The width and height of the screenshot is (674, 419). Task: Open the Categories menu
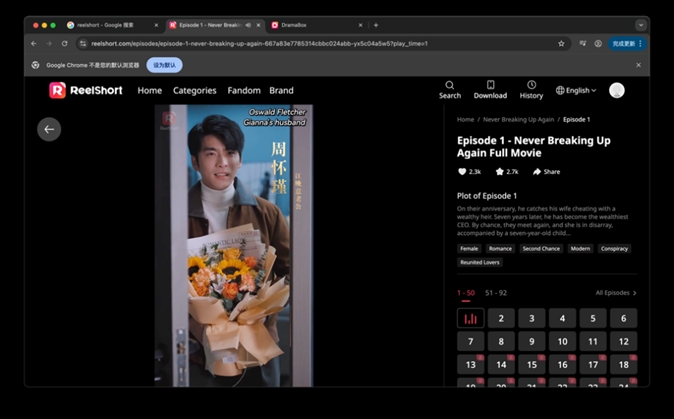click(194, 90)
